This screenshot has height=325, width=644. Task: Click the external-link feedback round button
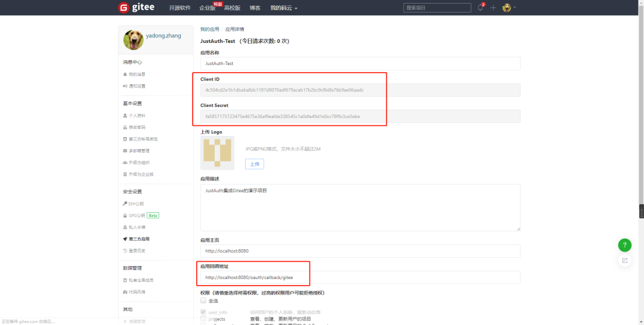point(625,261)
